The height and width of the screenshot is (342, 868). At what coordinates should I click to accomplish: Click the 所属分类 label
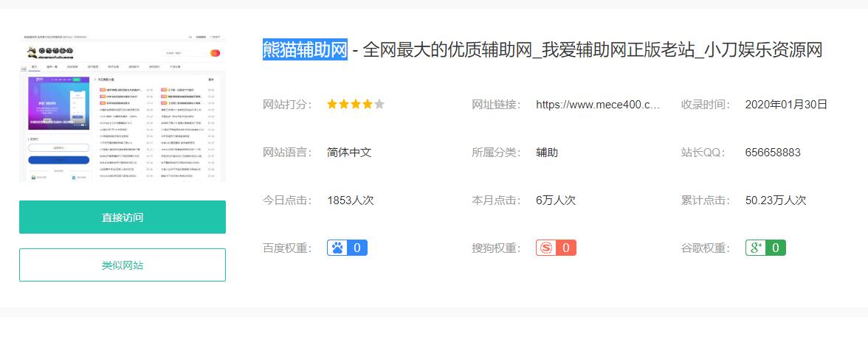click(x=497, y=153)
